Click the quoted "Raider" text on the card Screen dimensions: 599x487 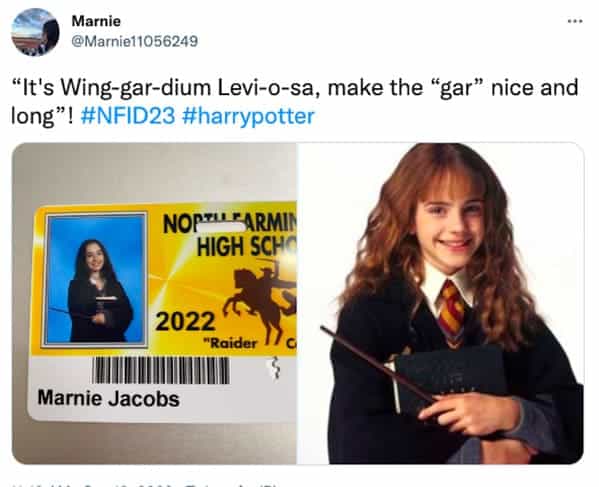232,343
